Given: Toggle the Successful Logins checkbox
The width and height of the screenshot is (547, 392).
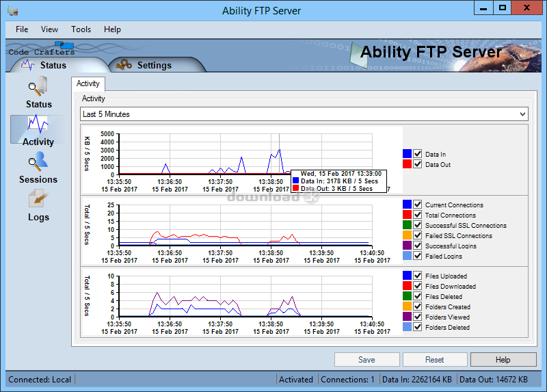Looking at the screenshot, I should tap(417, 246).
